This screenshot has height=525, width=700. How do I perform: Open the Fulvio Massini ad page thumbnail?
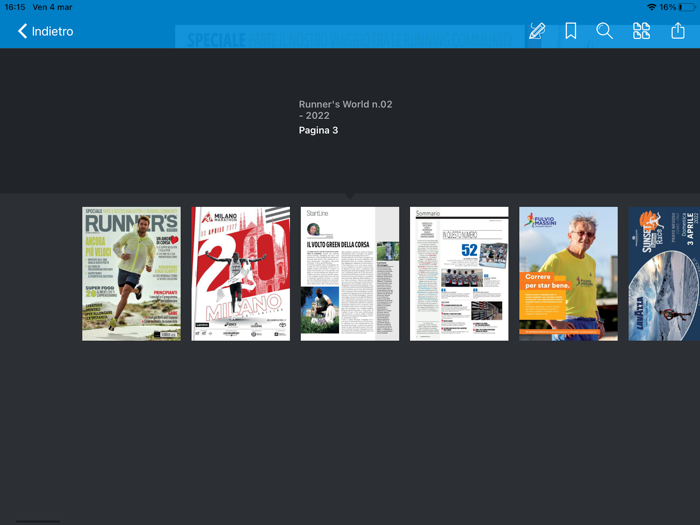coord(568,274)
